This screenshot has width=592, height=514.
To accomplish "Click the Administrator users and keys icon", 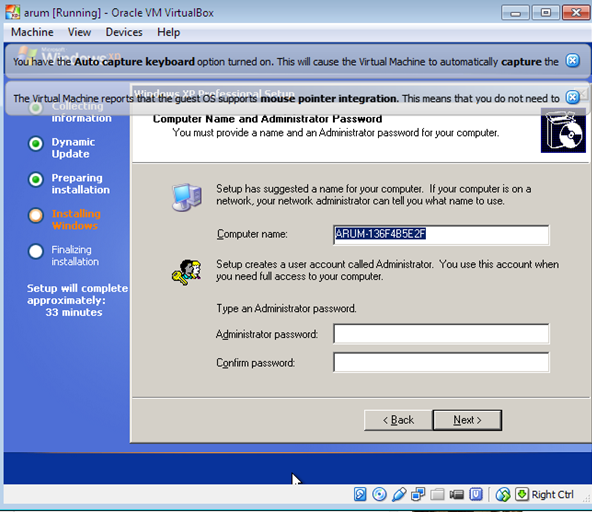I will (x=187, y=272).
